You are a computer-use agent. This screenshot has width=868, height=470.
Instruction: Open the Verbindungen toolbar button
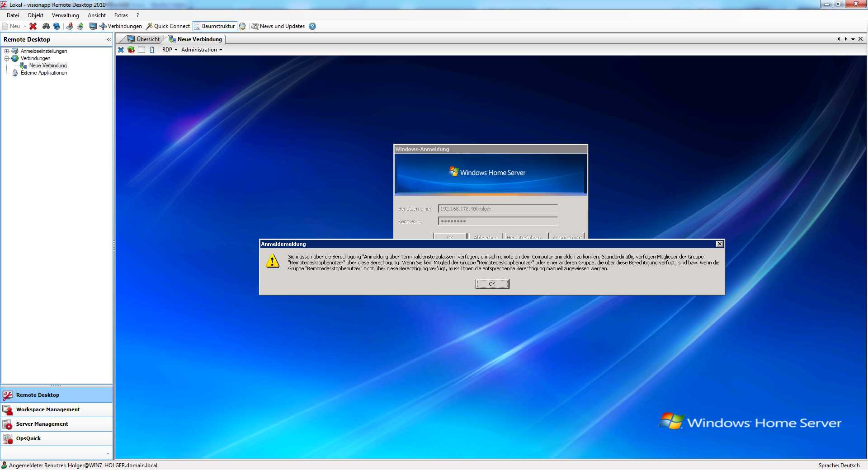[121, 26]
